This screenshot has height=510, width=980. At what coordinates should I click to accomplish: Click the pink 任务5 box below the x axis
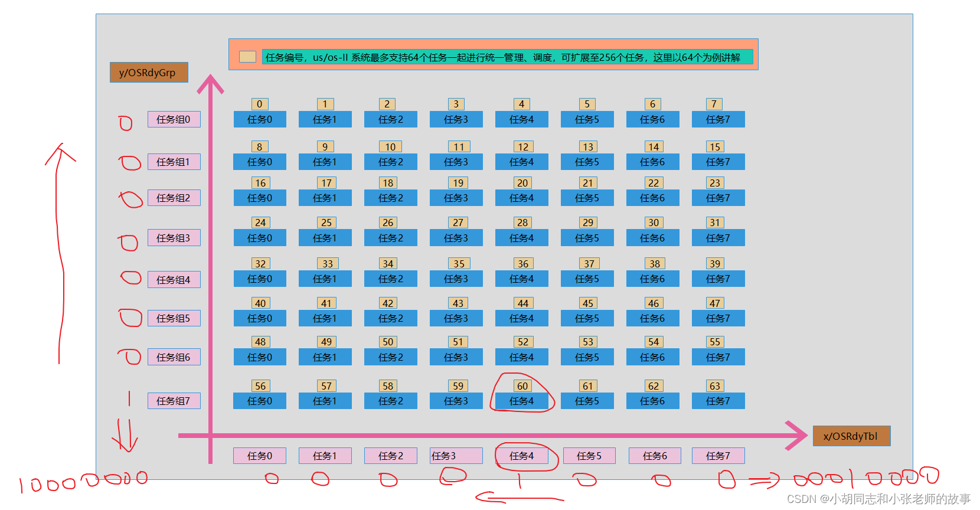click(589, 456)
